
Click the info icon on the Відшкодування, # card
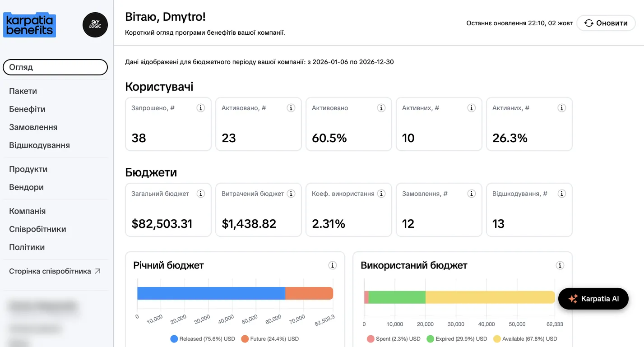562,194
